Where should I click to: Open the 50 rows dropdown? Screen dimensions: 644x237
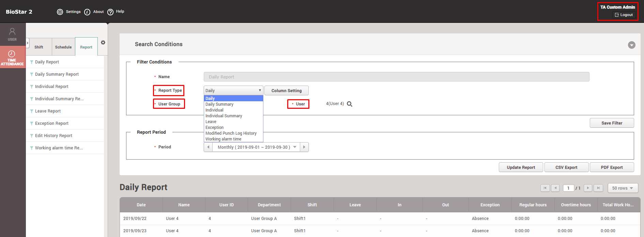point(623,188)
